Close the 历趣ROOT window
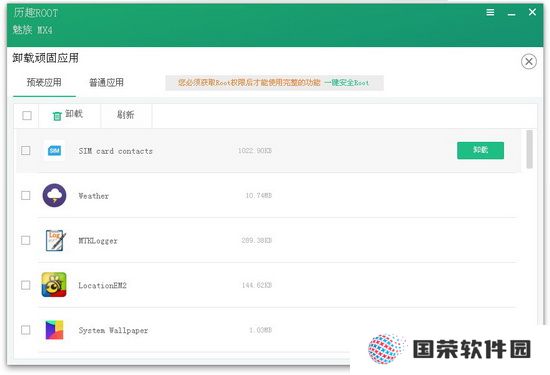Screen dimensions: 550x375 pyautogui.click(x=532, y=12)
